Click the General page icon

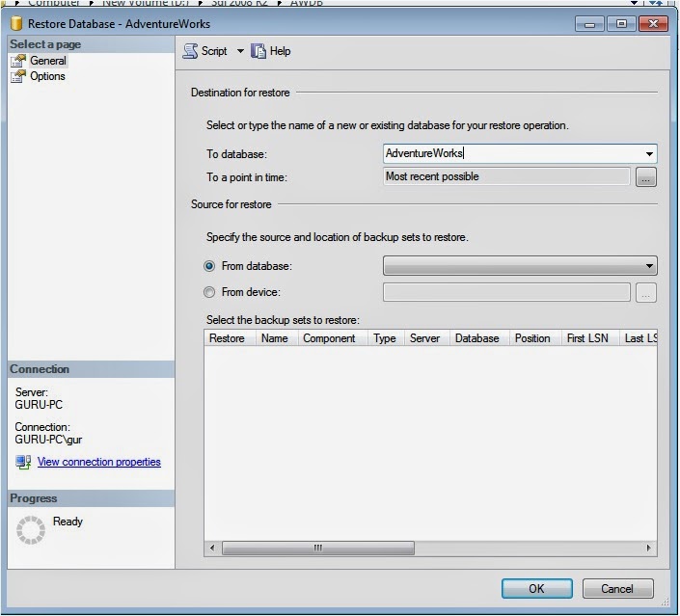(18, 61)
